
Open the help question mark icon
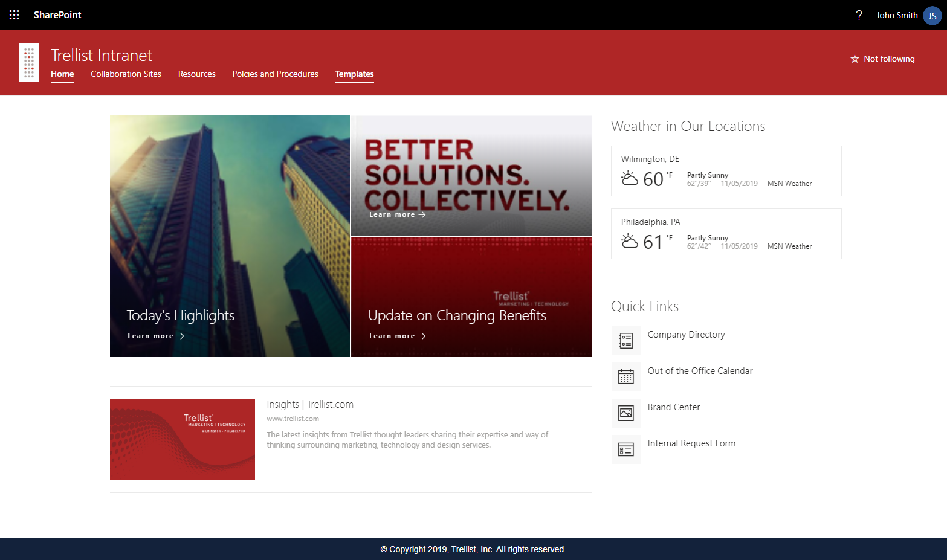coord(859,15)
